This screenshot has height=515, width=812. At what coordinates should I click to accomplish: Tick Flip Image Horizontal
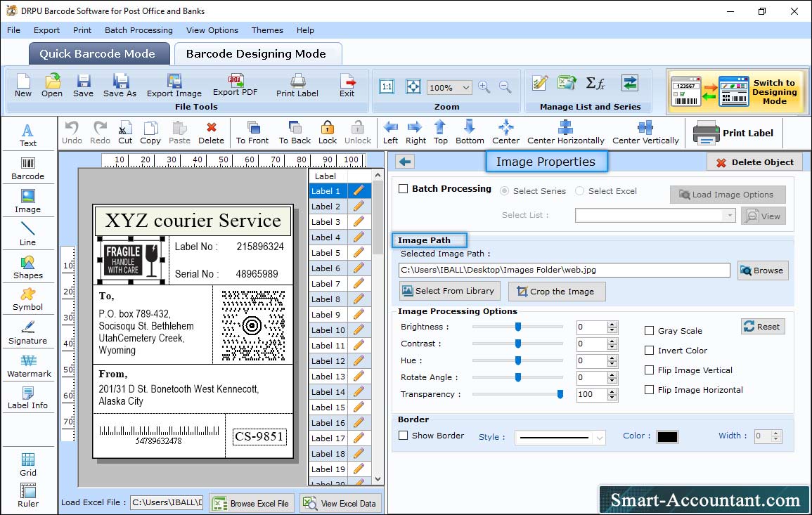coord(649,390)
